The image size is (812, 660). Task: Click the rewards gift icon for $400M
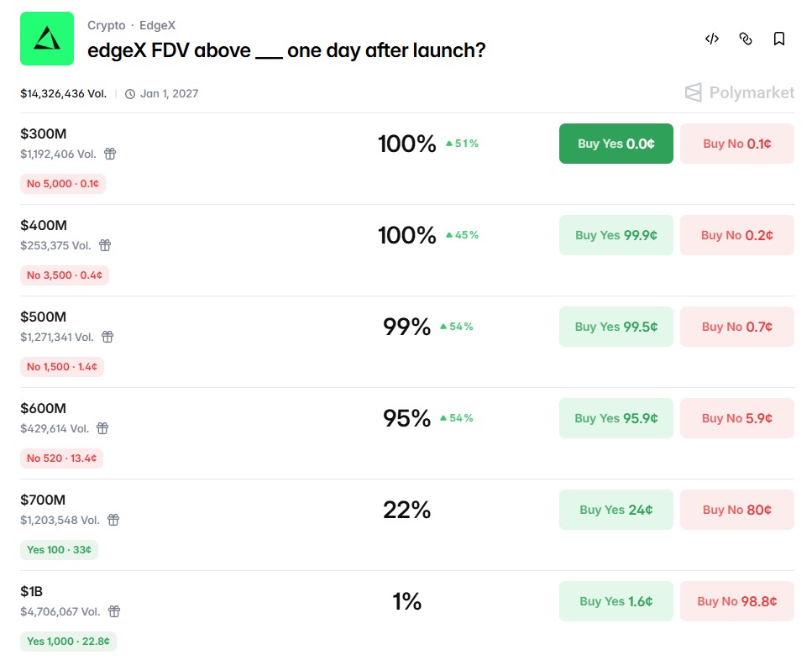[x=105, y=245]
